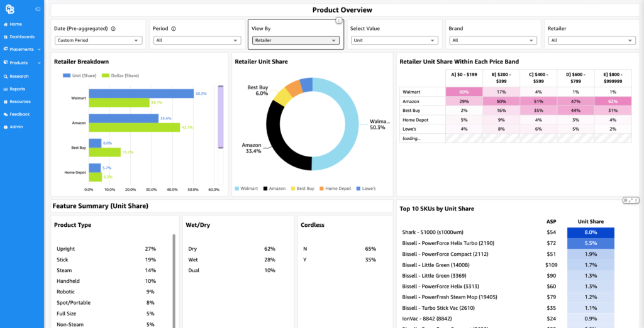Click the Bissell - PowerForce Helix Turbo SKU
644x328 pixels.
(x=443, y=243)
